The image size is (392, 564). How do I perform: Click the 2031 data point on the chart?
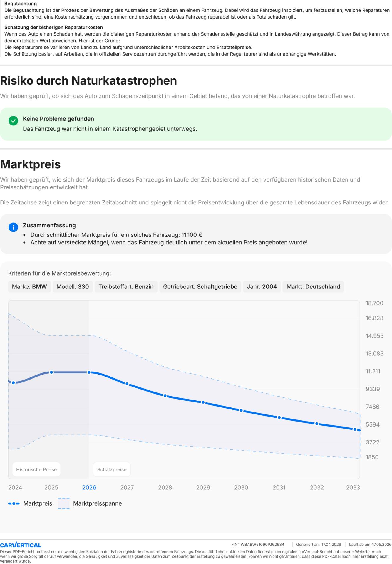tap(279, 417)
